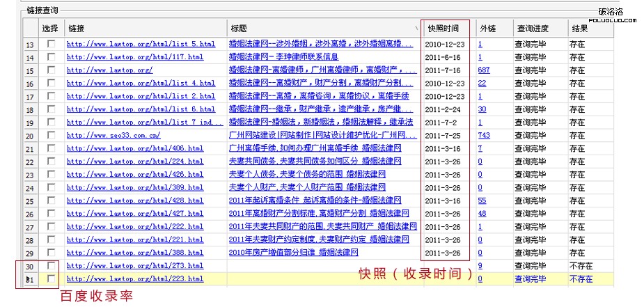Click the 查询进度 column header
Viewport: 644px width, 307px height.
pyautogui.click(x=533, y=29)
